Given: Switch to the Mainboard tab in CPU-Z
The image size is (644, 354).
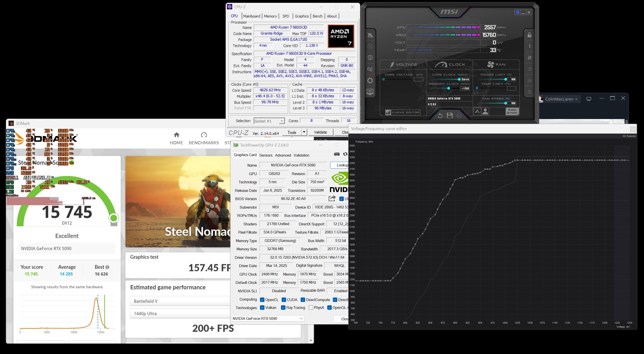Looking at the screenshot, I should pos(251,16).
